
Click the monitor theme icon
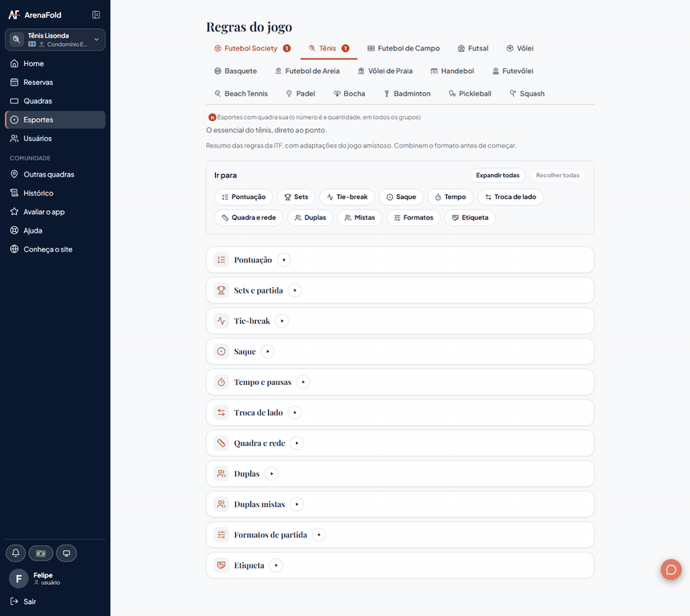pyautogui.click(x=67, y=553)
